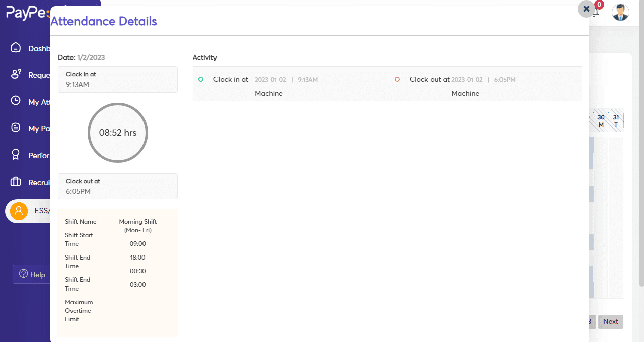Click the Date 1/2/2023 label
The height and width of the screenshot is (342, 644).
click(82, 57)
